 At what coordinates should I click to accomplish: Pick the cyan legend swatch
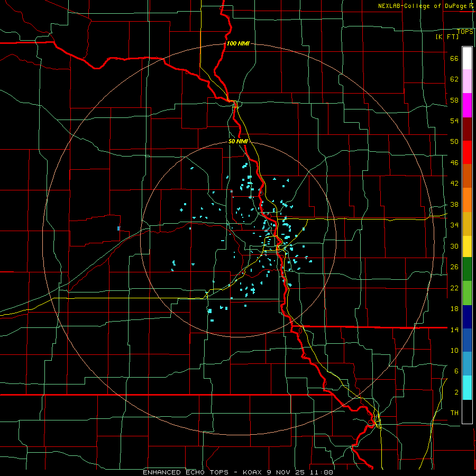point(467,388)
